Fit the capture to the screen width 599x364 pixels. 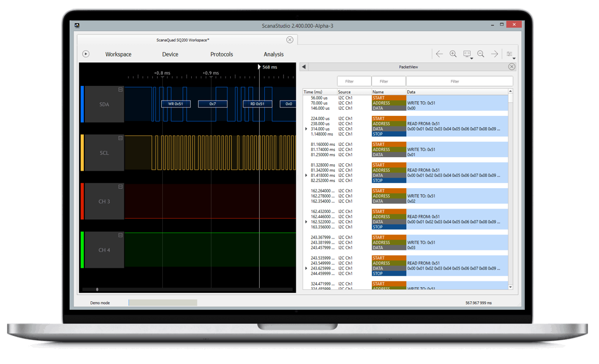(467, 54)
